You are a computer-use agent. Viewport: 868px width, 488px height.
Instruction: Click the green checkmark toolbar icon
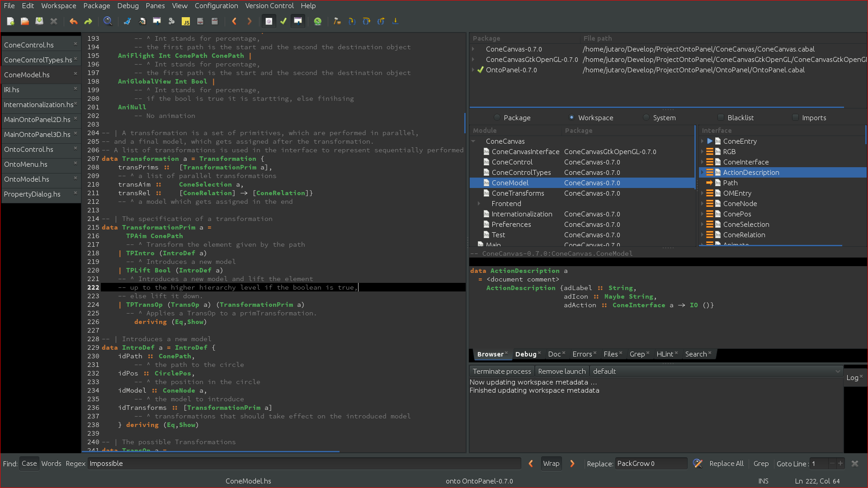(283, 21)
